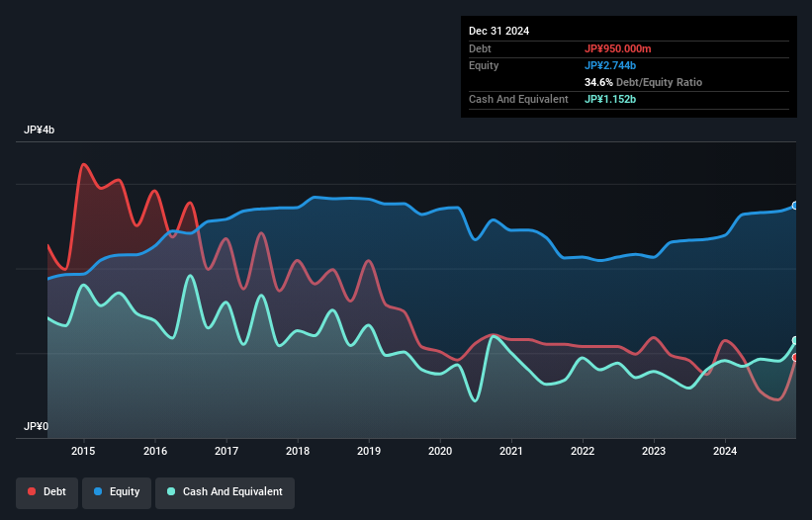Click the 2018 x-axis label

[x=298, y=451]
